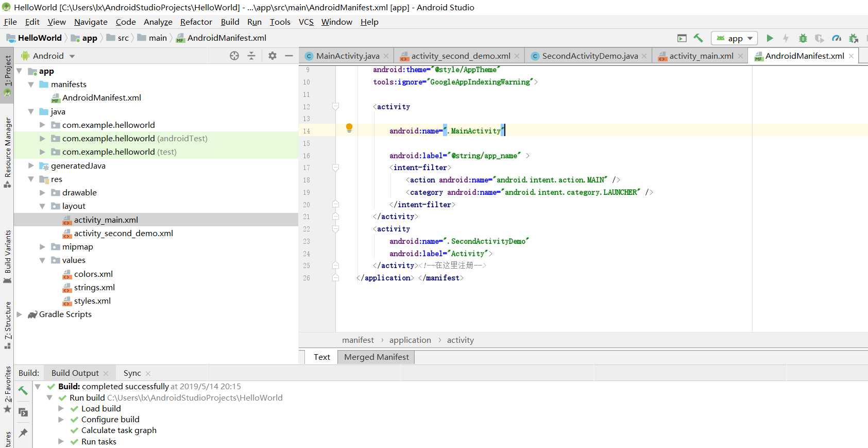Select AndroidManifest.xml in project tree
The image size is (868, 448).
101,97
